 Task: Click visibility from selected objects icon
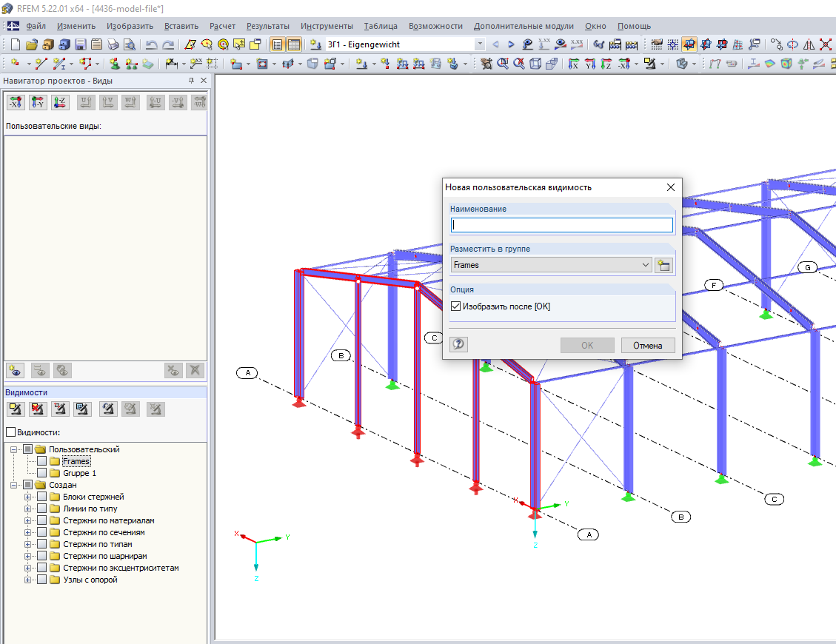click(x=16, y=409)
